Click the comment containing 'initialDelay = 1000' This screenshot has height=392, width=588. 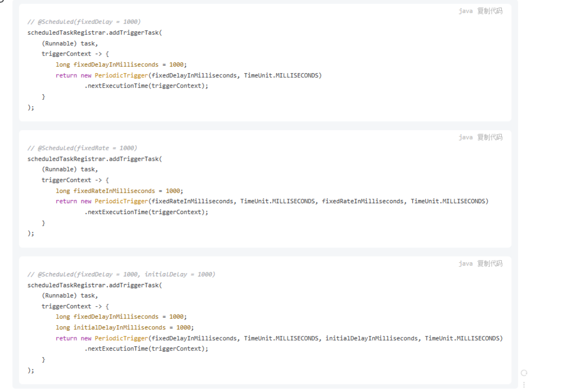(x=121, y=275)
